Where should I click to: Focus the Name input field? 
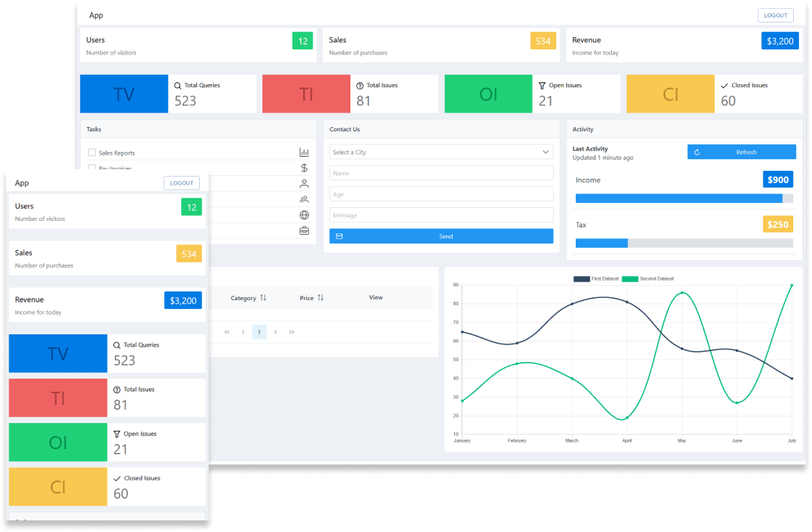441,173
